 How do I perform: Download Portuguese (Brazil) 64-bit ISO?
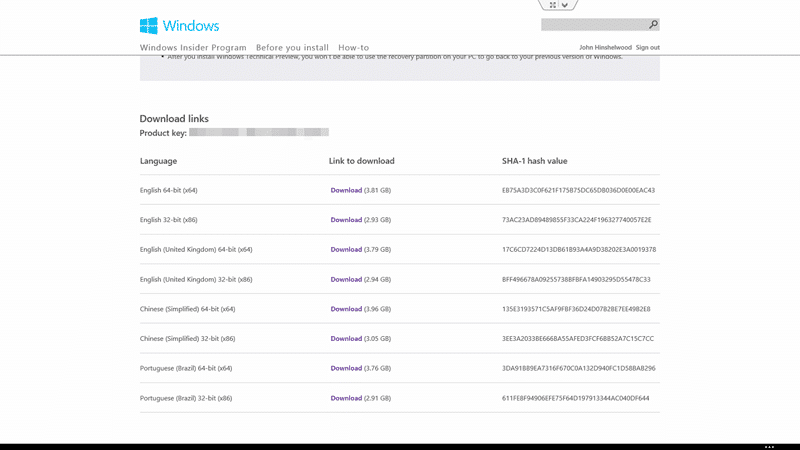(346, 368)
